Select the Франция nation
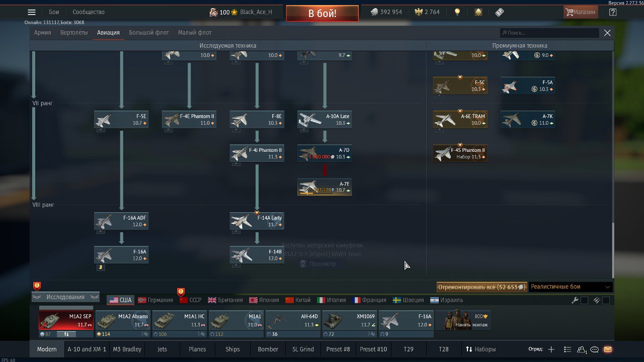The height and width of the screenshot is (362, 644). click(369, 300)
